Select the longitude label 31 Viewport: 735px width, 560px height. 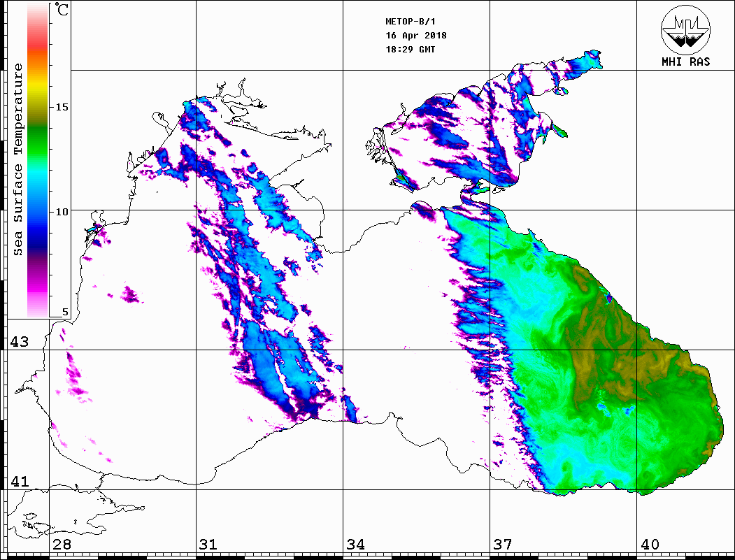(208, 545)
